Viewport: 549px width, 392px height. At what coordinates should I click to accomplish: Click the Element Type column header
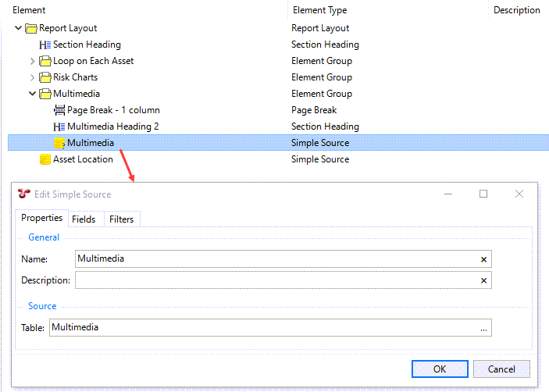pos(320,10)
